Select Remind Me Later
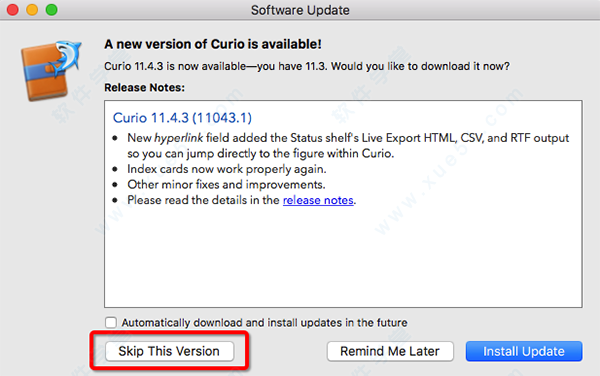The image size is (600, 376). point(390,351)
